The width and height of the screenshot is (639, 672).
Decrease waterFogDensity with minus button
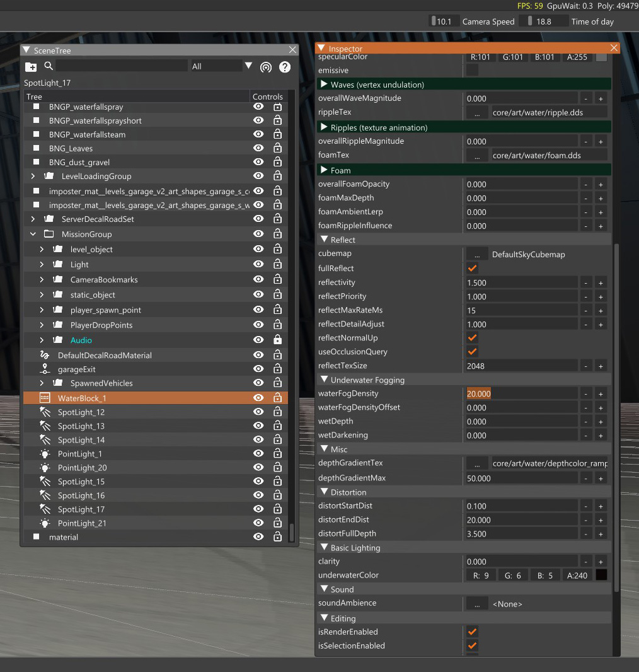click(585, 394)
